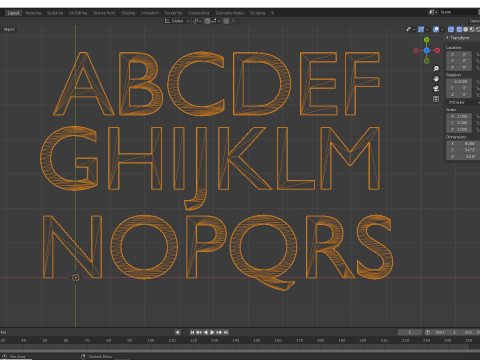The image size is (480, 360).
Task: Switch perspective/orthographic with the grid icon
Action: click(436, 99)
